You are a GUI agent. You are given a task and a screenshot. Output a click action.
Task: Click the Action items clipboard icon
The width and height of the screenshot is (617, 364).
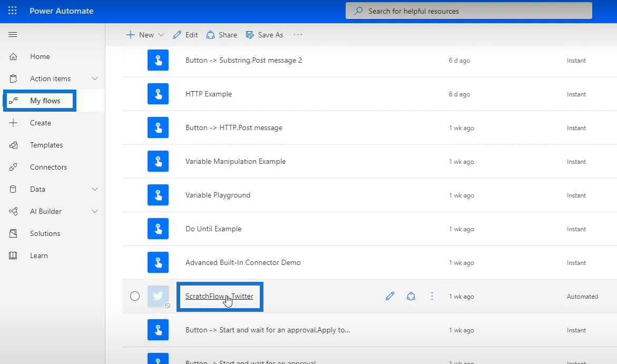point(13,78)
